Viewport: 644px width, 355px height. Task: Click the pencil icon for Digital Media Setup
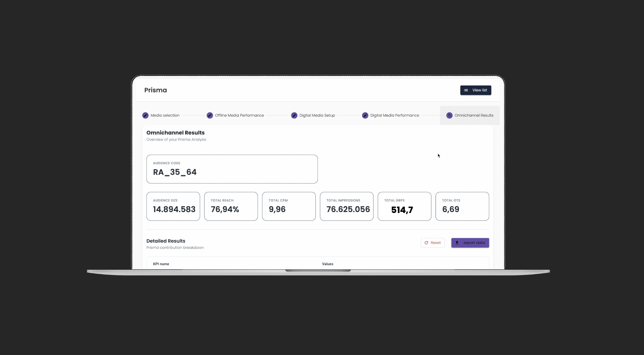tap(294, 115)
